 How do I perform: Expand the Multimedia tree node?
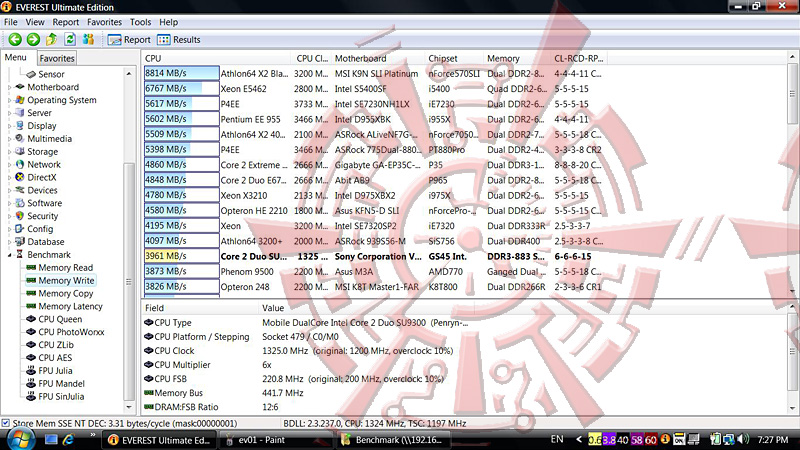(9, 139)
